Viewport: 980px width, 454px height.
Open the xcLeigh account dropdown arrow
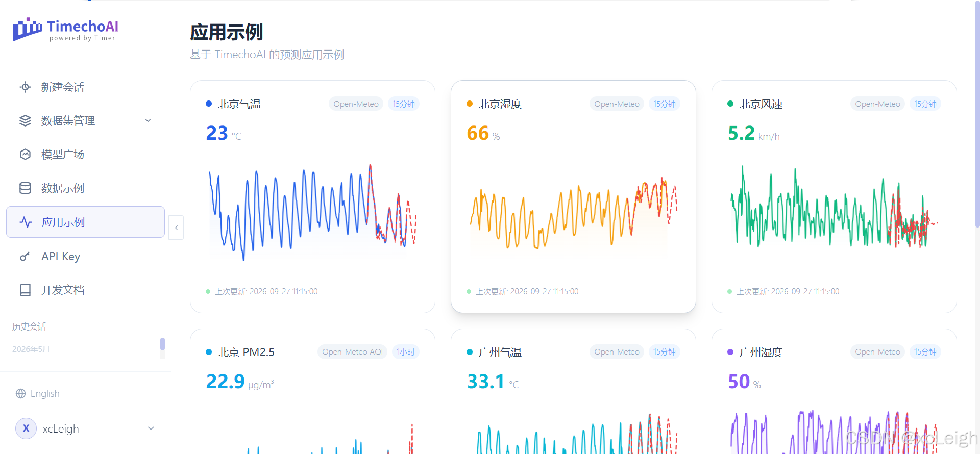[151, 428]
